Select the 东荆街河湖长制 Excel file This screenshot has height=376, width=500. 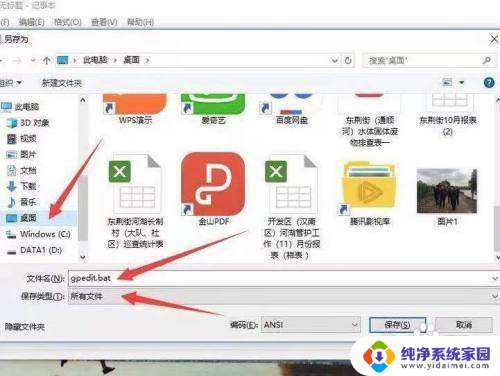[x=135, y=183]
